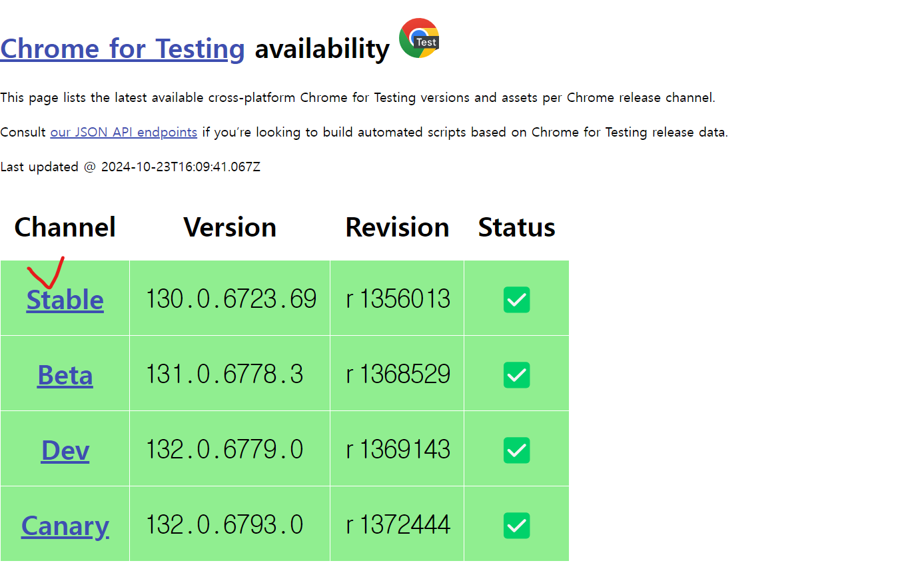Click the Channel column header
The image size is (924, 563).
tap(65, 227)
